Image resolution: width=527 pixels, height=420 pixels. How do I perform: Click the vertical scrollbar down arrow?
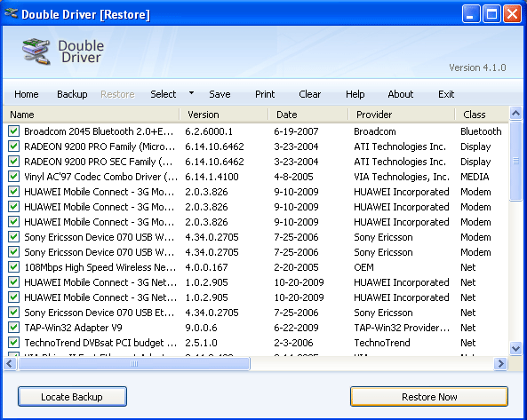click(x=515, y=348)
